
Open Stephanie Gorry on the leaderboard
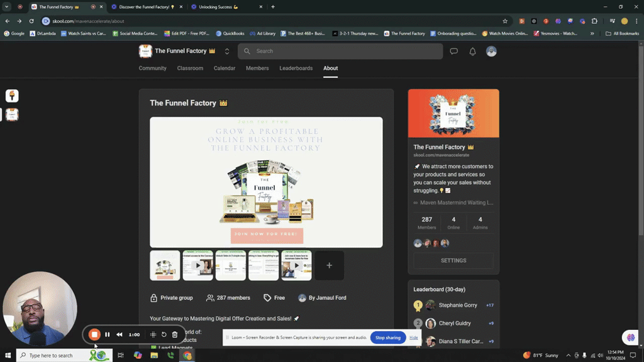tap(458, 305)
